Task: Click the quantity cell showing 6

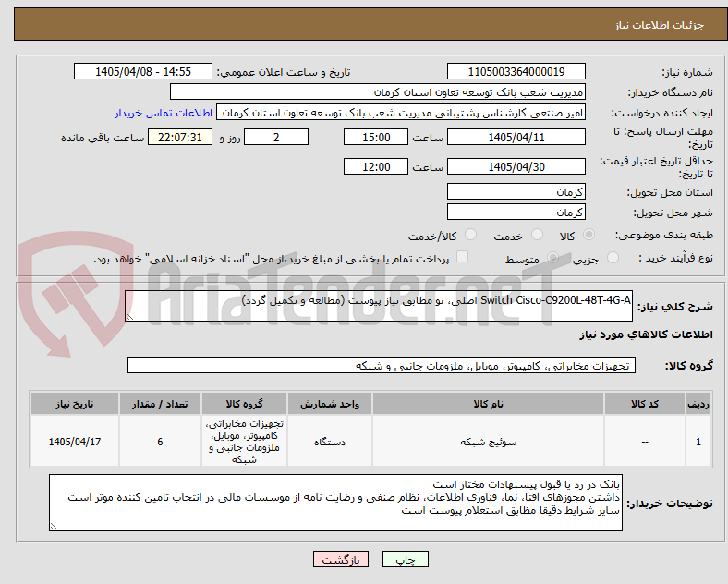Action: pos(160,442)
